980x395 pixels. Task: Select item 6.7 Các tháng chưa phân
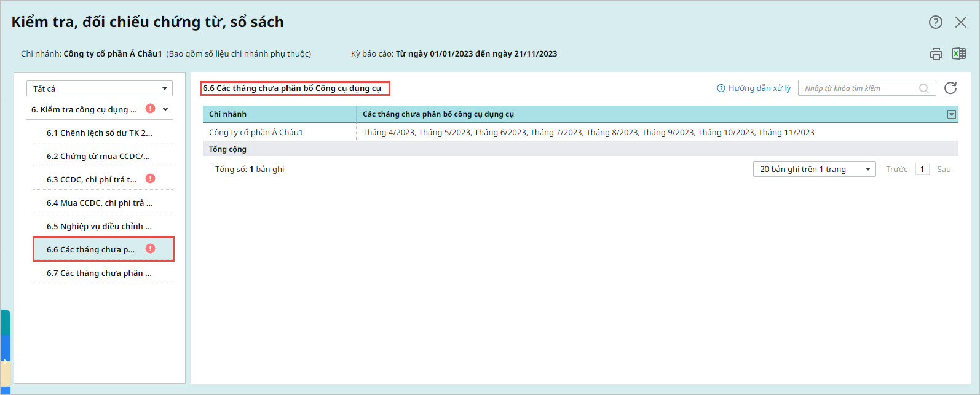(99, 273)
